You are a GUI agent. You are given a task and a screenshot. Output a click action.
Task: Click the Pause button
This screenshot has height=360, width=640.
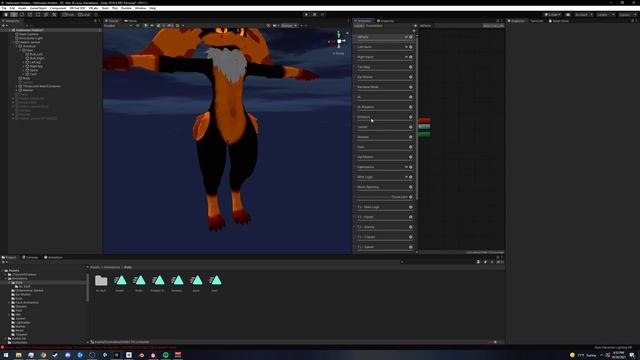pos(314,15)
